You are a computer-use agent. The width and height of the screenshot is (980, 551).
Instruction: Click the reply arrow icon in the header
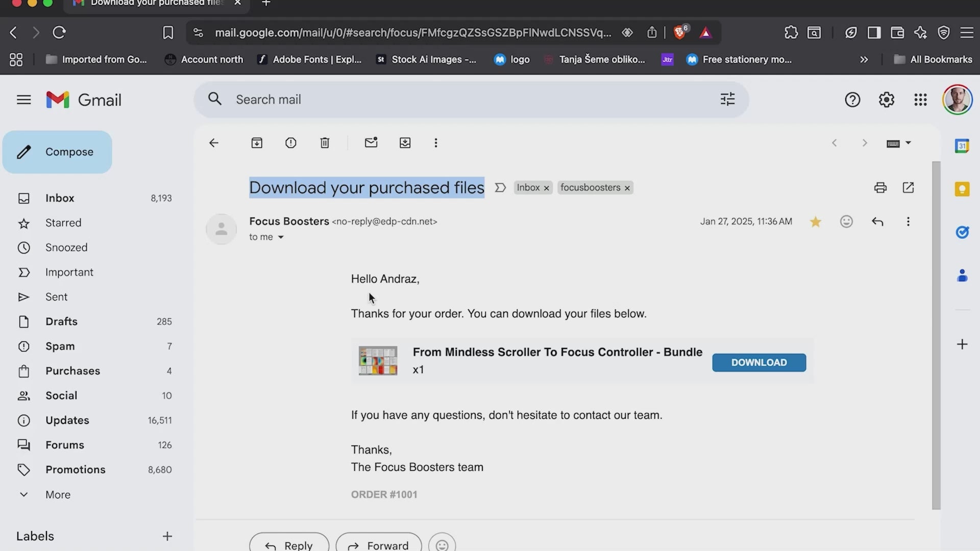pyautogui.click(x=877, y=221)
